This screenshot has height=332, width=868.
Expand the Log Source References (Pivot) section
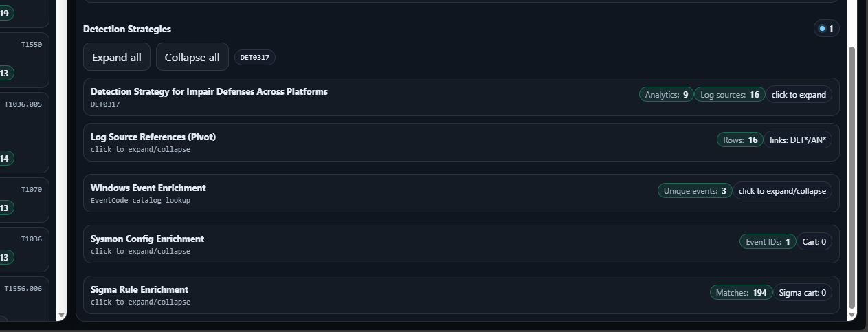pos(153,137)
